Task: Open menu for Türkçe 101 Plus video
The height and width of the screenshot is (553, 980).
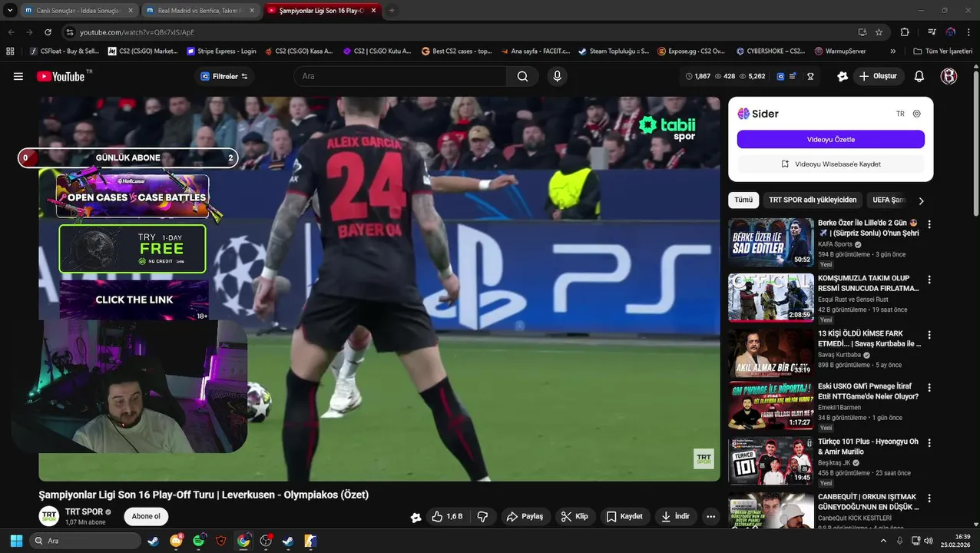Action: (929, 443)
